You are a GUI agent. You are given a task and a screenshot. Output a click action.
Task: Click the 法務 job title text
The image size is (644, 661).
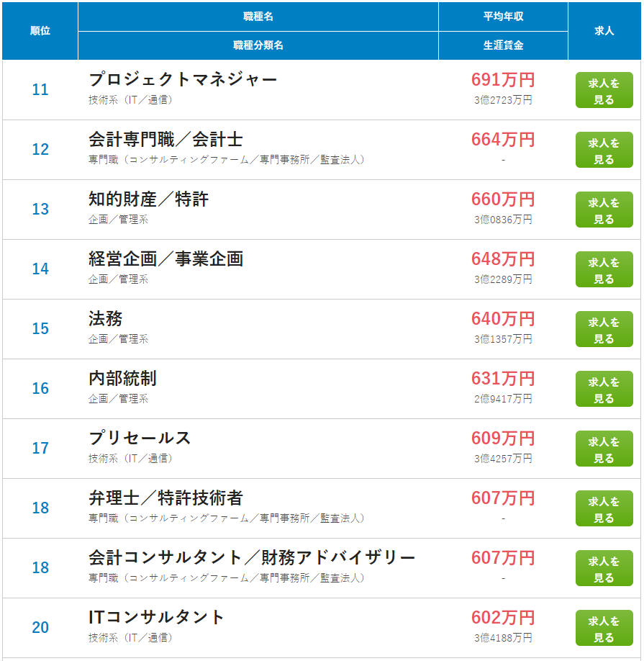(x=105, y=318)
